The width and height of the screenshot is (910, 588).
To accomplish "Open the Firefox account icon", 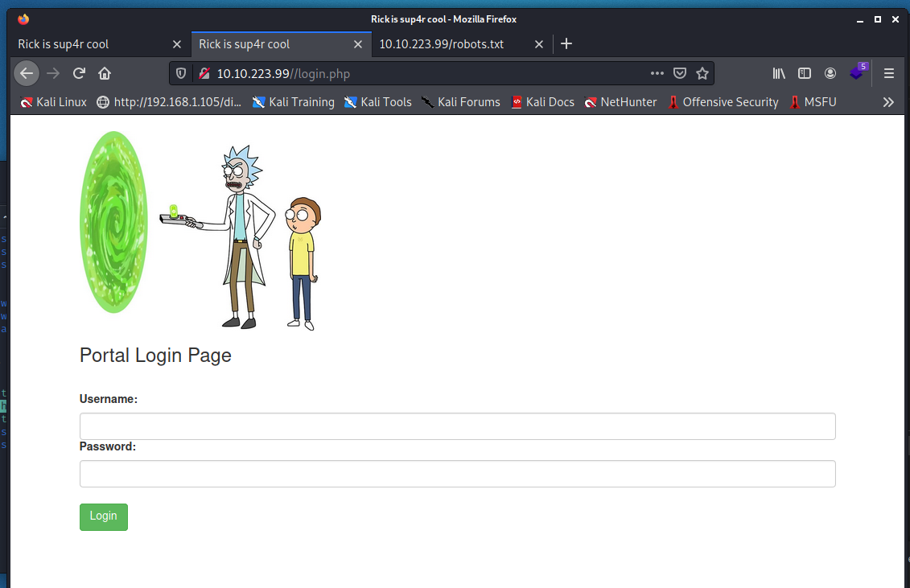I will click(830, 73).
